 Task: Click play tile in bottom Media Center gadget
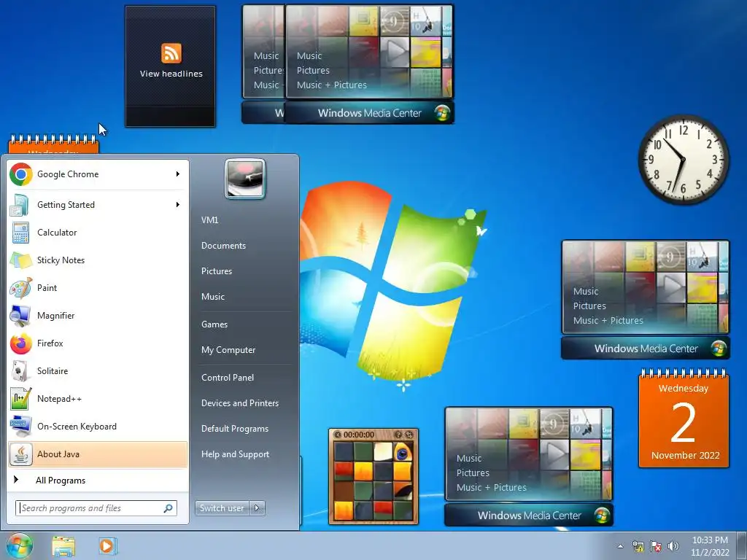(x=554, y=454)
